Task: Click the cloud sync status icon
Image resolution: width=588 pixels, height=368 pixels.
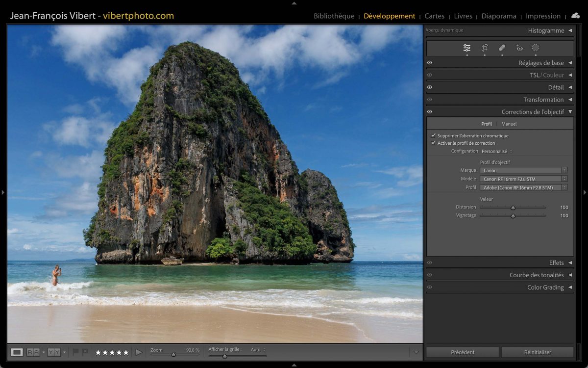Action: (x=575, y=16)
